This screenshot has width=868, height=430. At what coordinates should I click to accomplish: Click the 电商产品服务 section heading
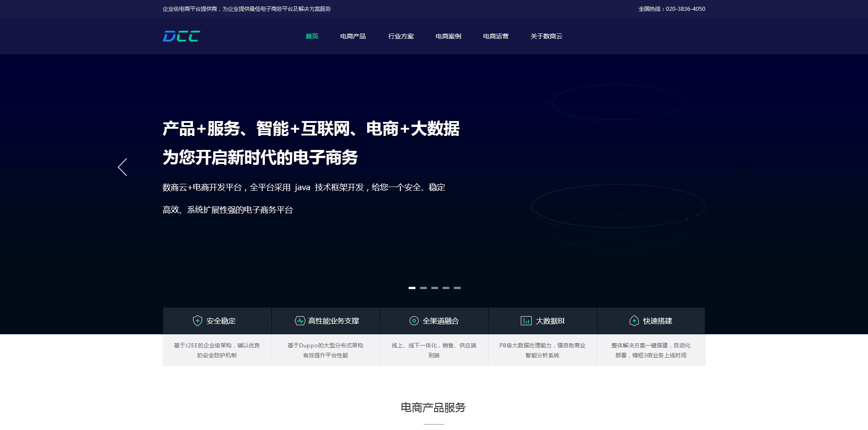[x=433, y=408]
